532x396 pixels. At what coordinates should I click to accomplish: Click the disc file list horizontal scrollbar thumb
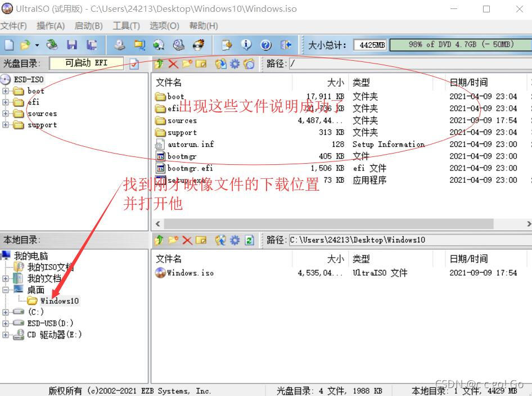[x=328, y=224]
